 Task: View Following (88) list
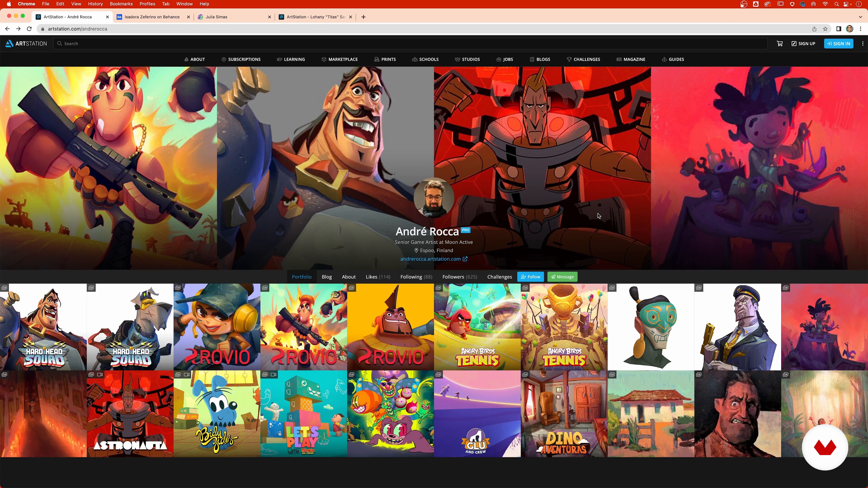coord(416,277)
